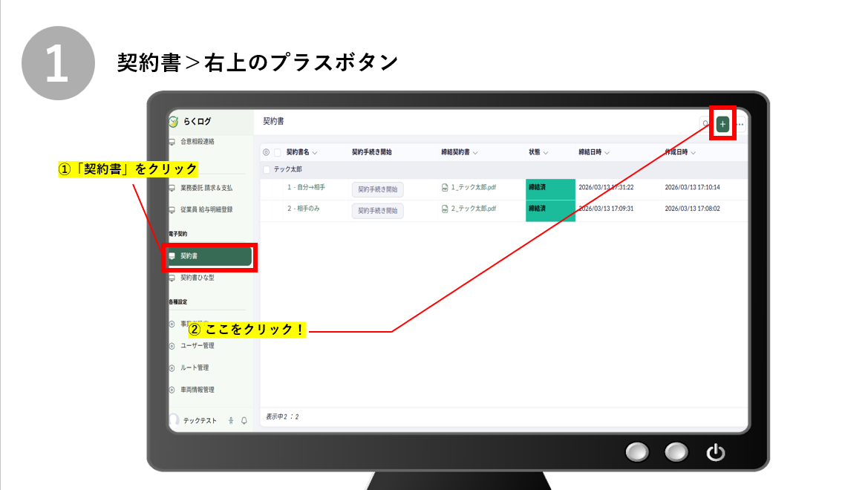Viewport: 868px width, 490px height.
Task: Open the 2_テック太郎.pdf file link
Action: point(473,209)
